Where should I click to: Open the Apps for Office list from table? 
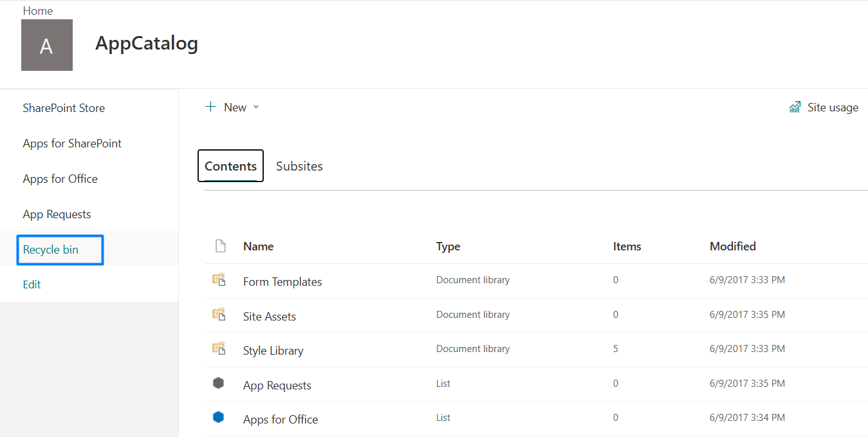click(x=281, y=420)
